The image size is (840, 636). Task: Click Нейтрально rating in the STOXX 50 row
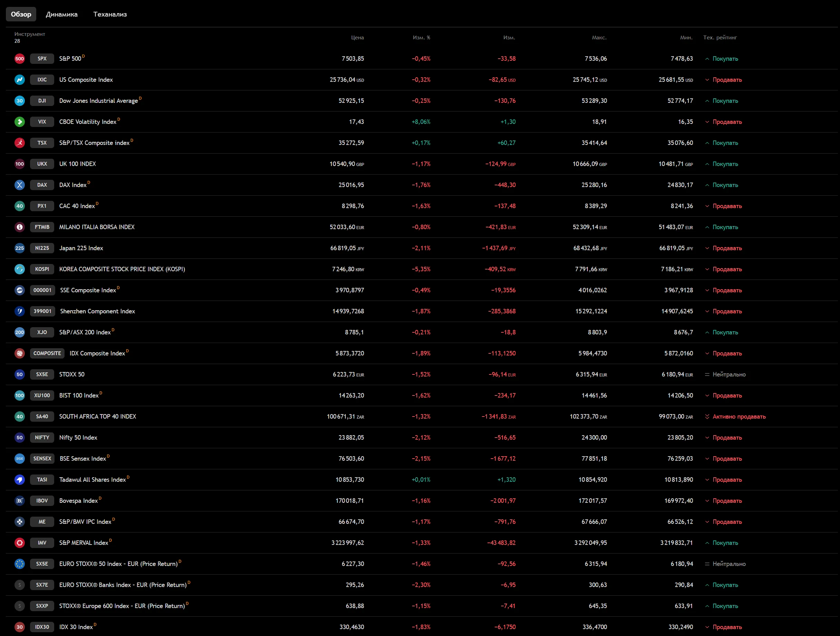tap(729, 375)
